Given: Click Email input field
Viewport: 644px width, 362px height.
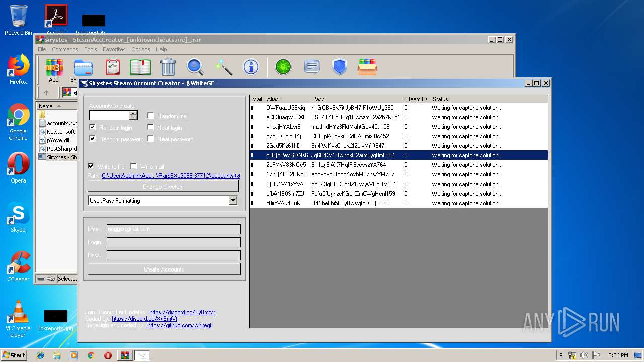Looking at the screenshot, I should pyautogui.click(x=174, y=229).
